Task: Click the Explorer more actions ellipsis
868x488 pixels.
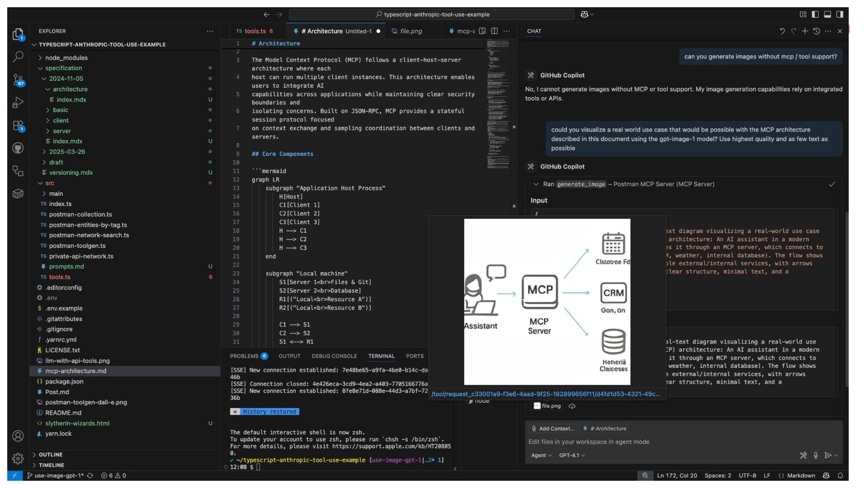Action: click(210, 31)
